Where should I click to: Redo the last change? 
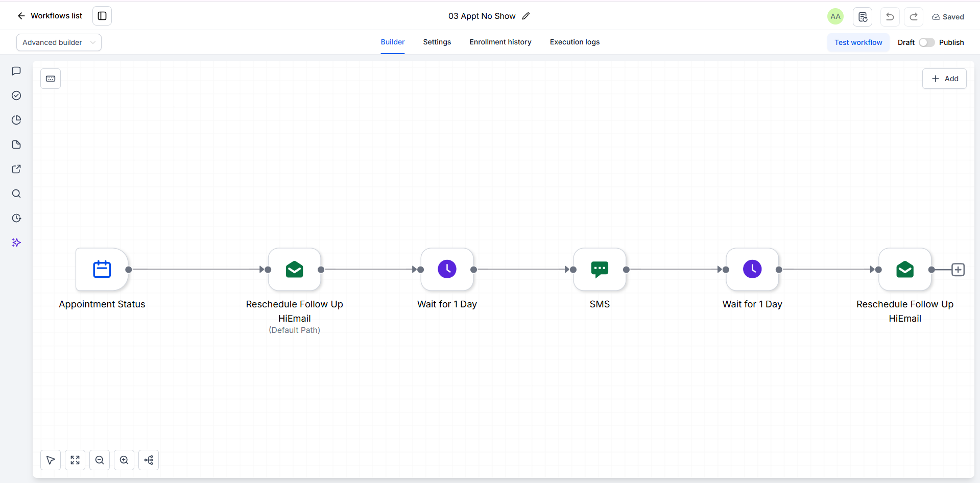point(914,16)
